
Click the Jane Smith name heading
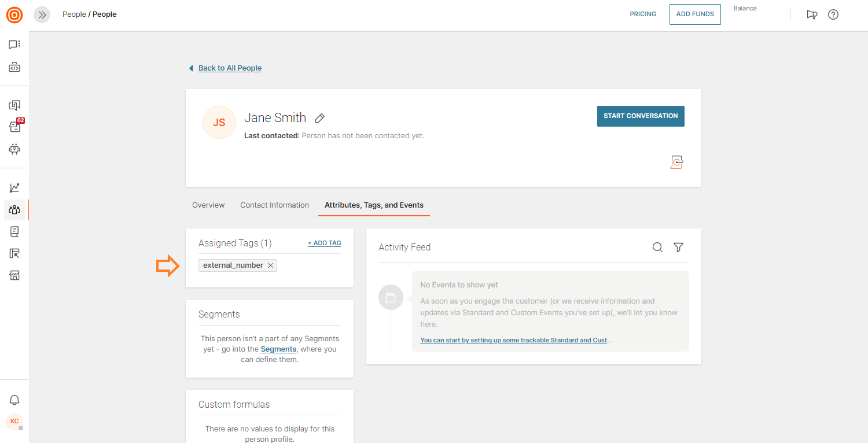coord(275,118)
